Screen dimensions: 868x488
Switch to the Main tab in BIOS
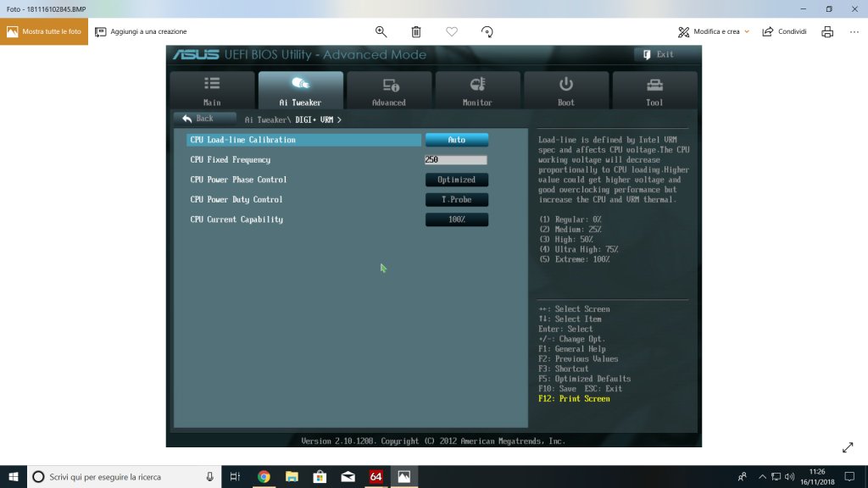(212, 91)
